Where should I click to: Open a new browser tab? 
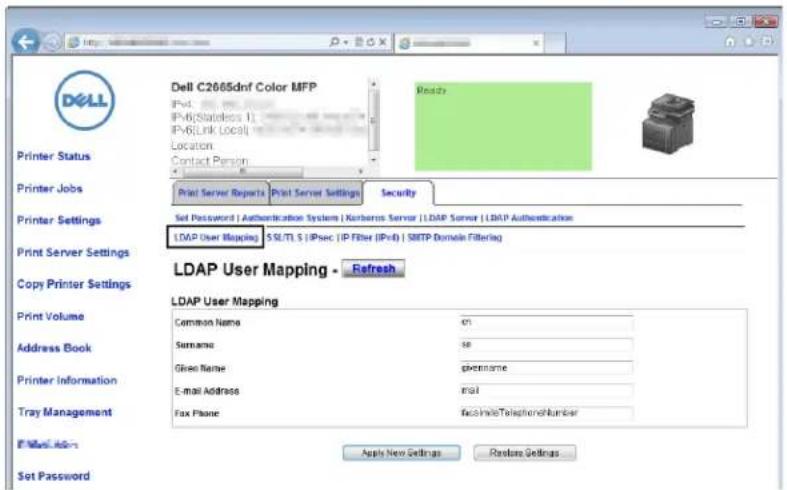(555, 43)
